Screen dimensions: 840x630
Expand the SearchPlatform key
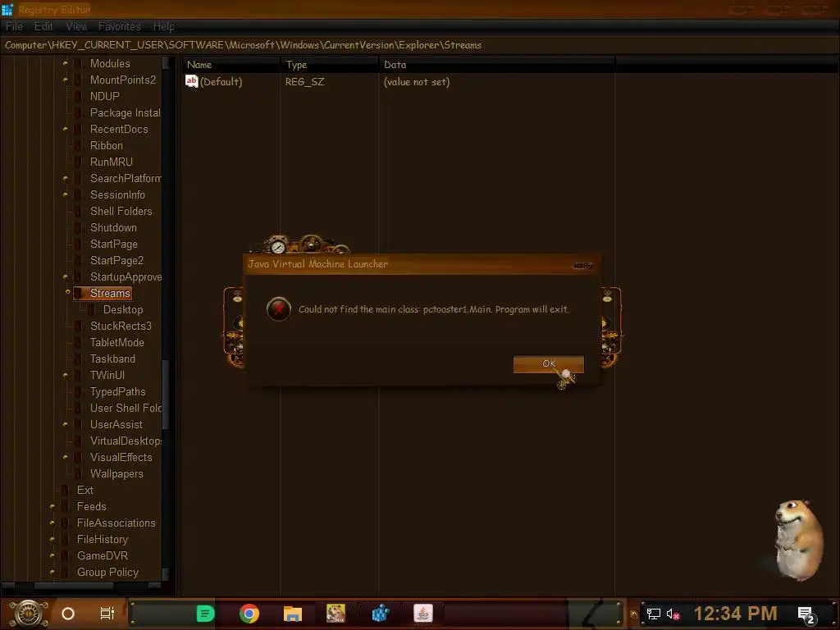66,178
